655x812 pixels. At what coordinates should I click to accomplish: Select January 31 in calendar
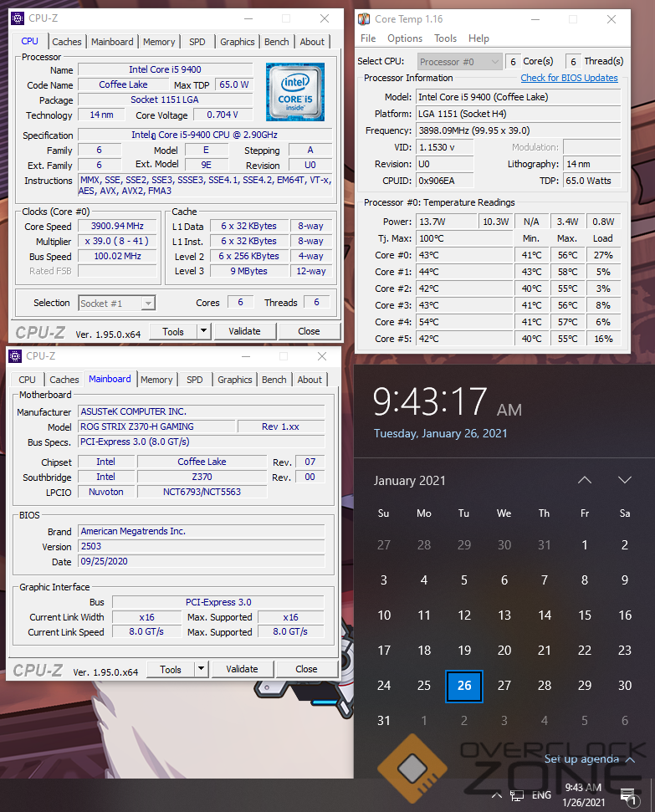pyautogui.click(x=384, y=720)
